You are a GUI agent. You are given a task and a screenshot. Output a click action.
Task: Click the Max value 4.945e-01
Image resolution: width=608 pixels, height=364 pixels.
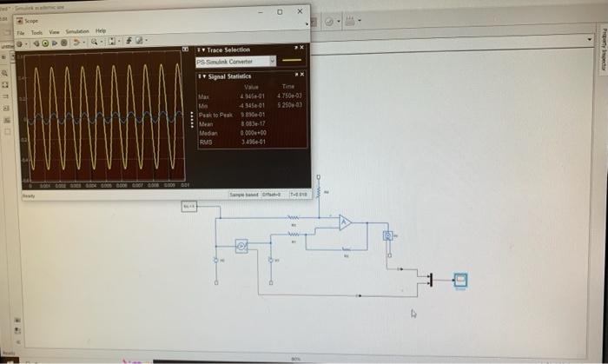253,96
